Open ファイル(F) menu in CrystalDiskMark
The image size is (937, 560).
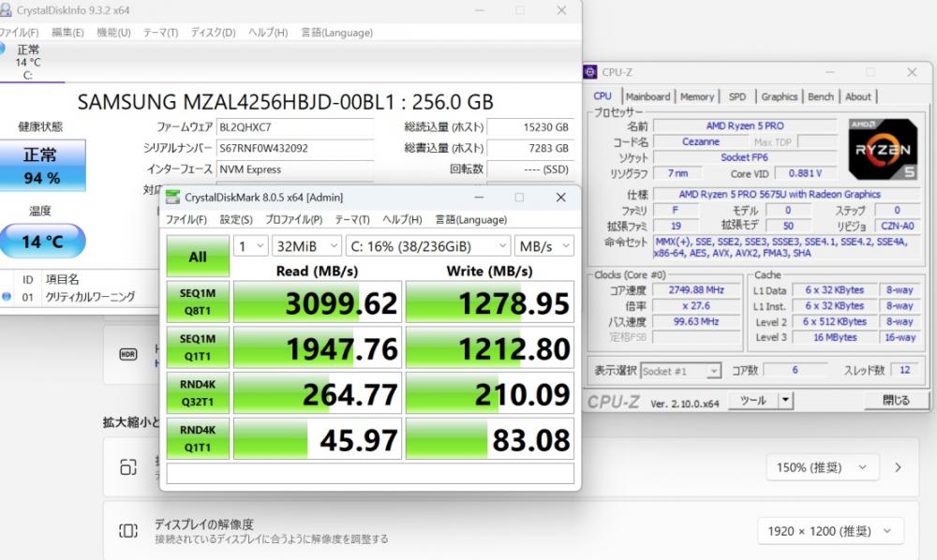point(186,220)
